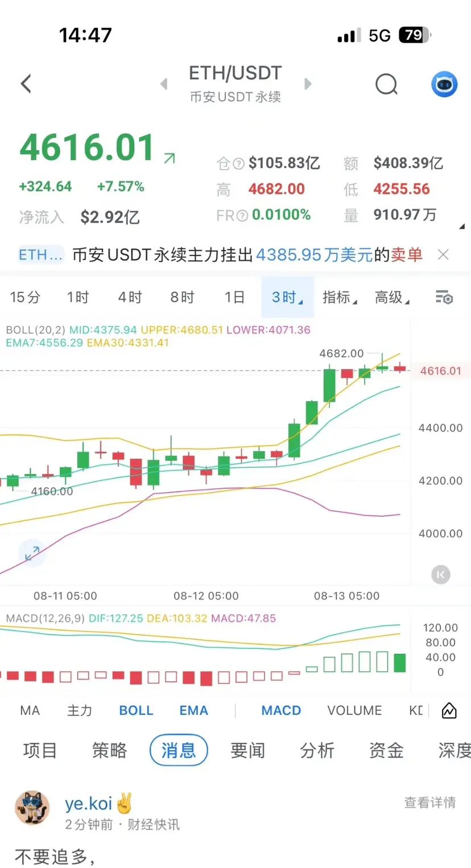Tap the FR funding rate help icon
Viewport: 471px width, 868px height.
[242, 216]
